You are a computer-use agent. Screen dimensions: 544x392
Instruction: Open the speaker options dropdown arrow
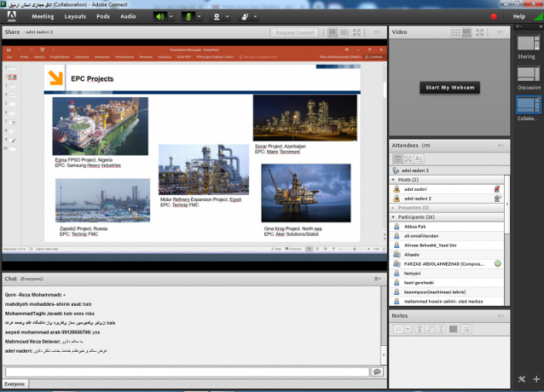pyautogui.click(x=172, y=16)
